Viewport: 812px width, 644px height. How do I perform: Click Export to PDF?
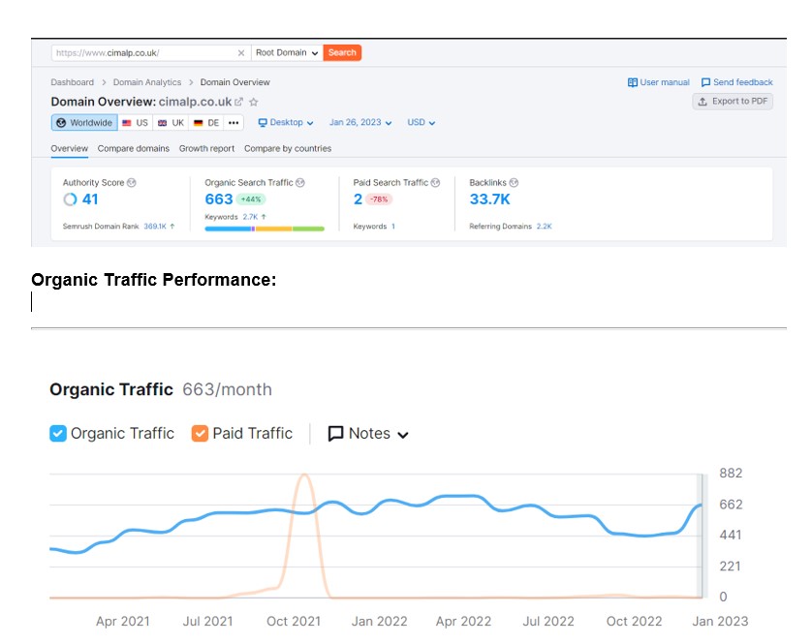[733, 101]
